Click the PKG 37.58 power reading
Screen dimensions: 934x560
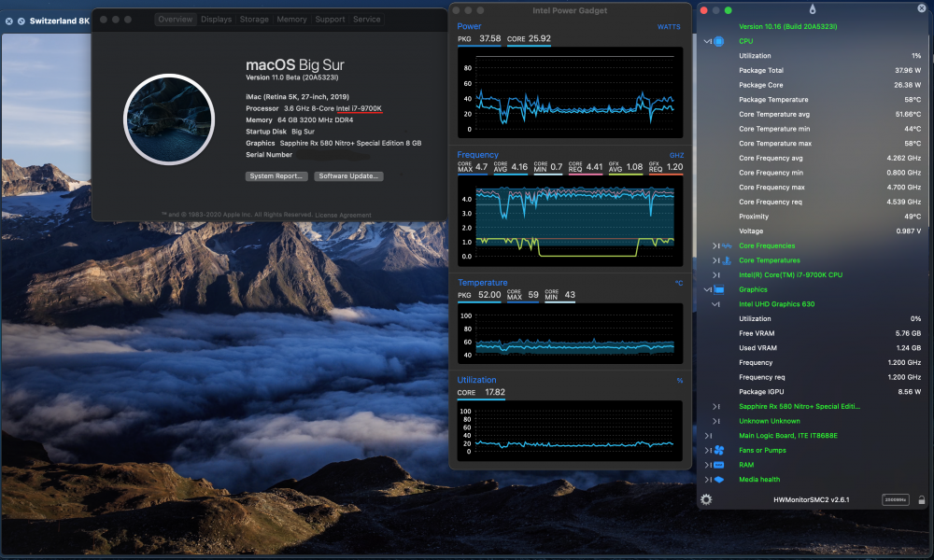point(479,38)
